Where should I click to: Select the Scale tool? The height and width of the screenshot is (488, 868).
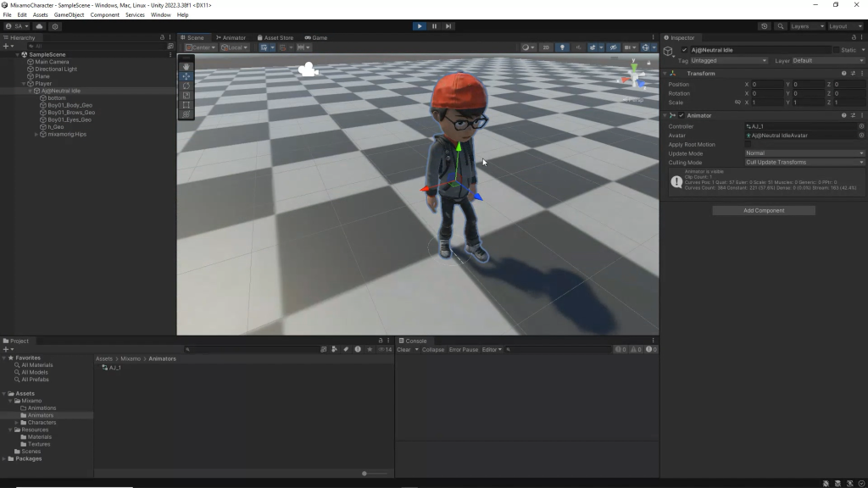point(186,96)
